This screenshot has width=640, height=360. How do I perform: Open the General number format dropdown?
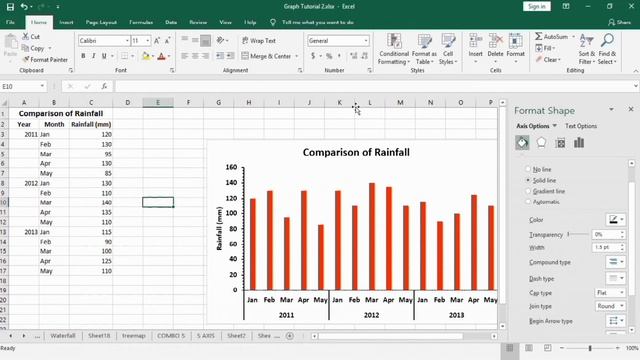(x=366, y=40)
